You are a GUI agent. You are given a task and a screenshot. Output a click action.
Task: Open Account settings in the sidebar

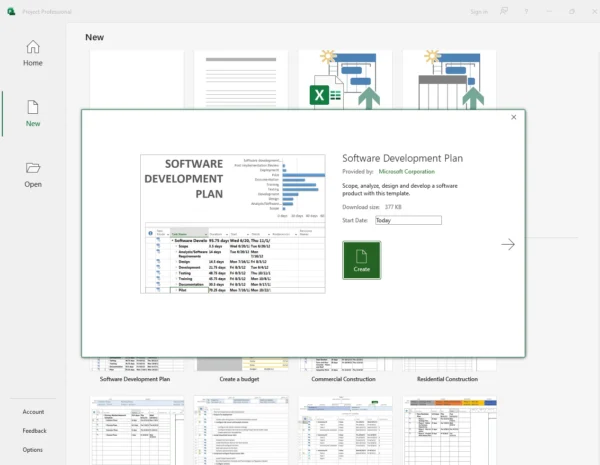pyautogui.click(x=33, y=411)
